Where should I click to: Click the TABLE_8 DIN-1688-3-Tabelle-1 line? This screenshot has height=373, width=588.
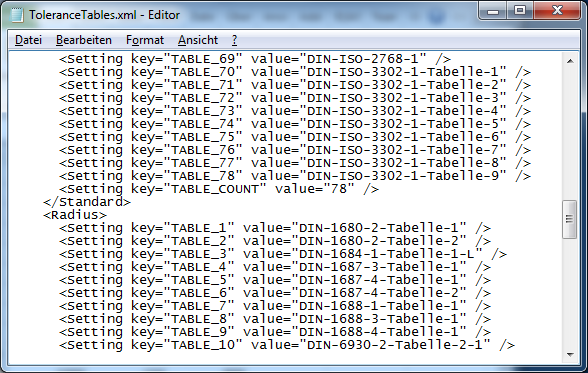point(275,319)
